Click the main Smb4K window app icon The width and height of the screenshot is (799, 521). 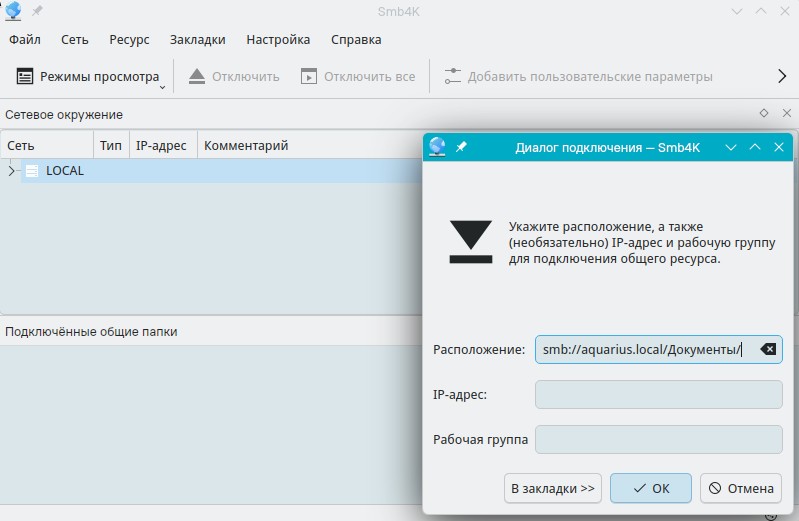point(13,11)
